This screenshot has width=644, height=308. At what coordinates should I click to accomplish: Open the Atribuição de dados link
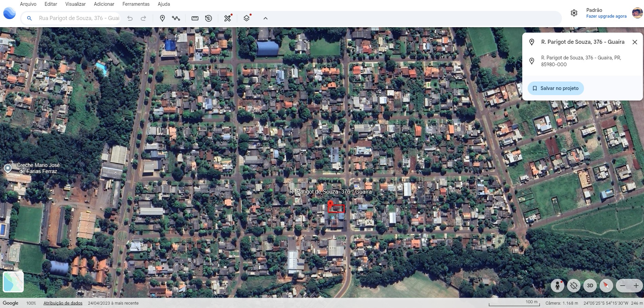63,303
